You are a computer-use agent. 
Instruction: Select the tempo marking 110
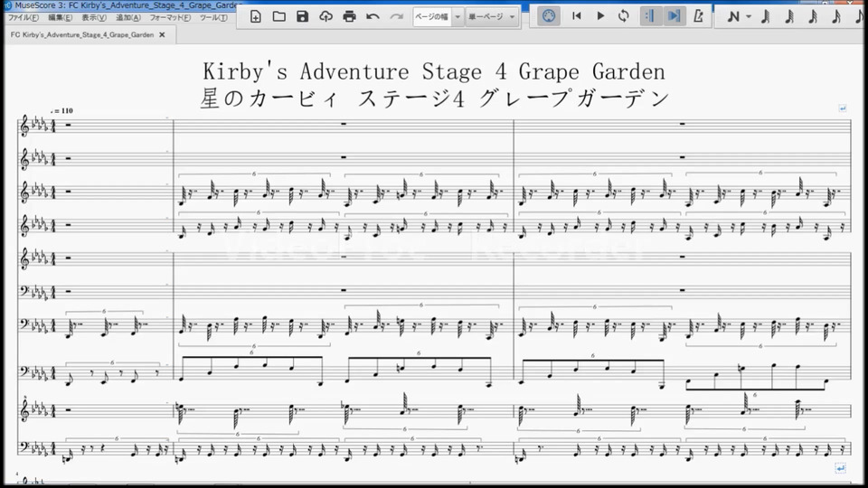[x=62, y=110]
